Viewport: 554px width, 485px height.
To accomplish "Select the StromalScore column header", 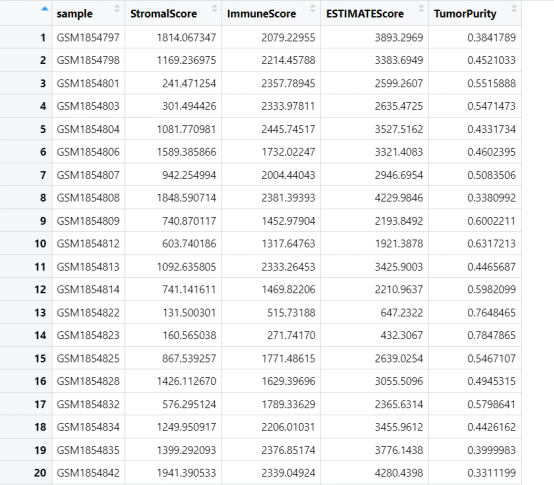I will 164,14.
